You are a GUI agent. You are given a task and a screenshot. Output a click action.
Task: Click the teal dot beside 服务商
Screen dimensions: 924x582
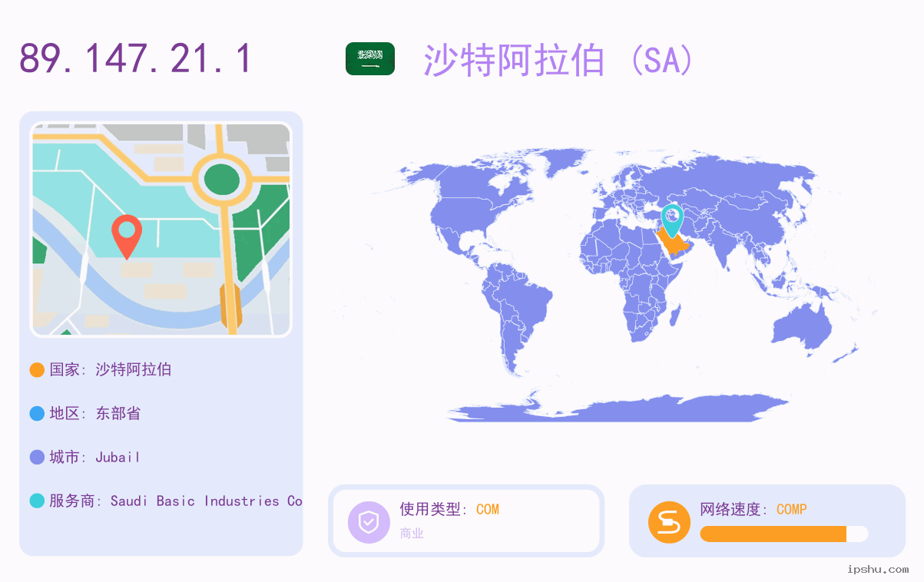[37, 501]
